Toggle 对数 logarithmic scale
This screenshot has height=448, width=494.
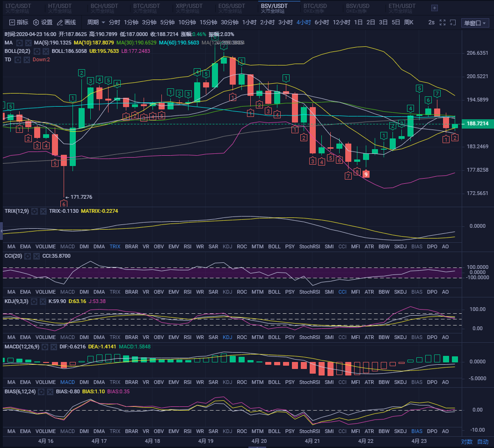point(466,441)
